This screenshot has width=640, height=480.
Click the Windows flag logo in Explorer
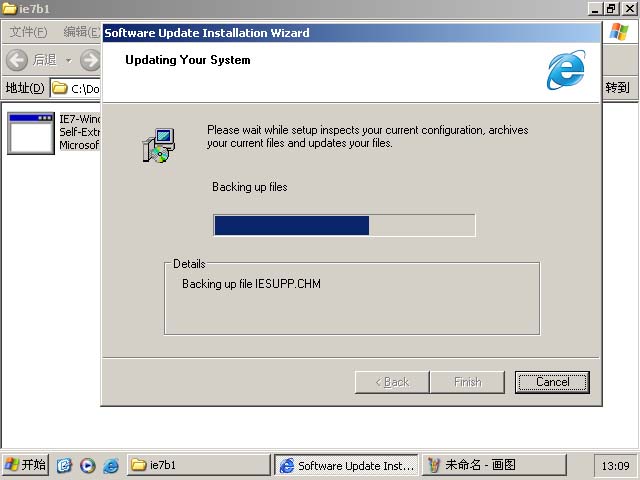point(619,32)
